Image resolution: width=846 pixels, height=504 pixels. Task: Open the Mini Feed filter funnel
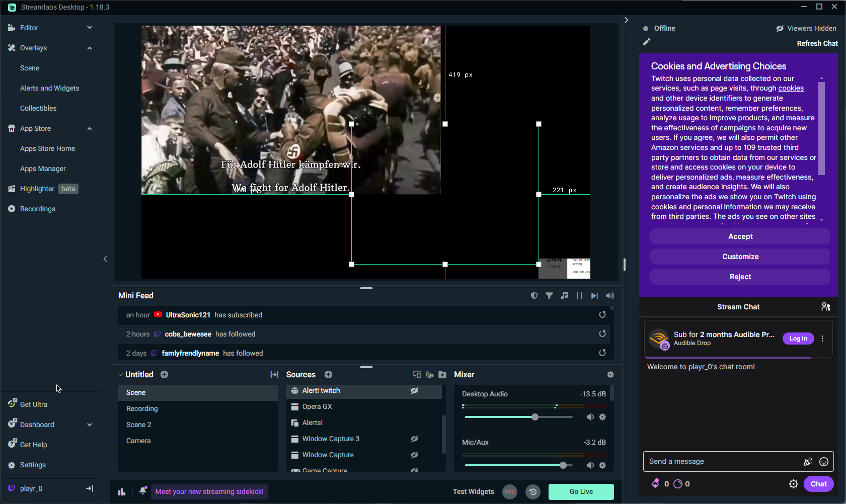pyautogui.click(x=550, y=296)
